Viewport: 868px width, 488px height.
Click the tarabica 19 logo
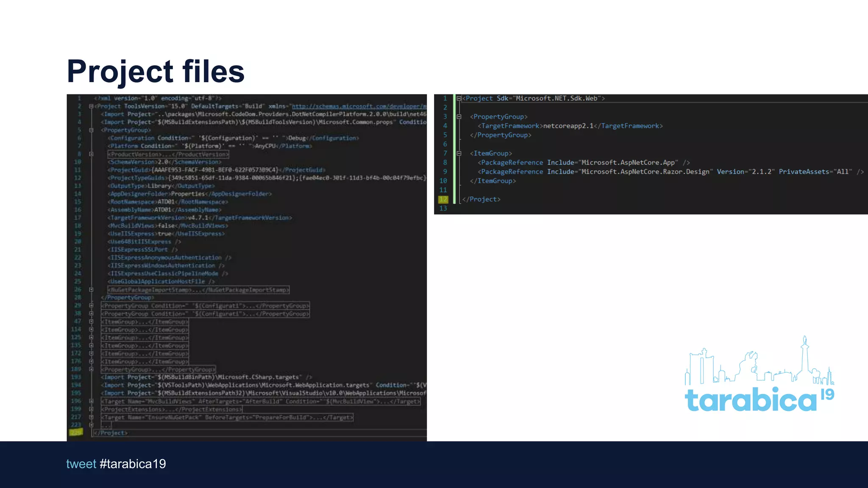coord(759,374)
